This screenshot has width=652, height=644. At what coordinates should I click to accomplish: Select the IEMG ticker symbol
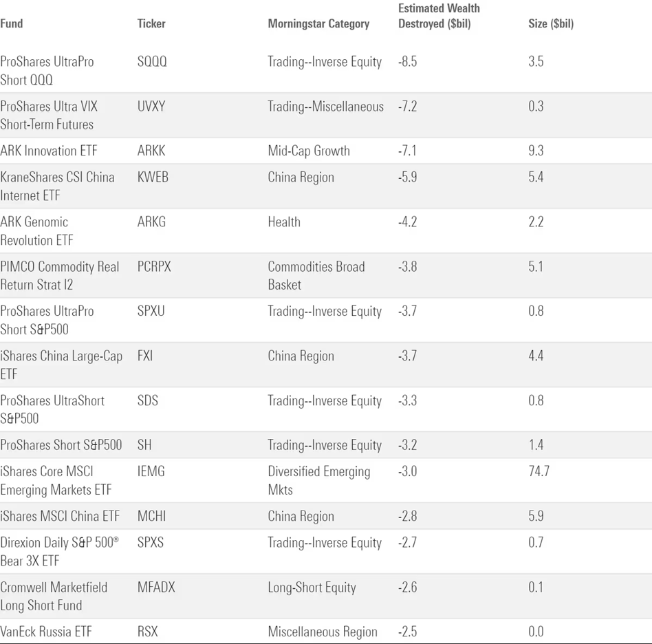pos(151,471)
